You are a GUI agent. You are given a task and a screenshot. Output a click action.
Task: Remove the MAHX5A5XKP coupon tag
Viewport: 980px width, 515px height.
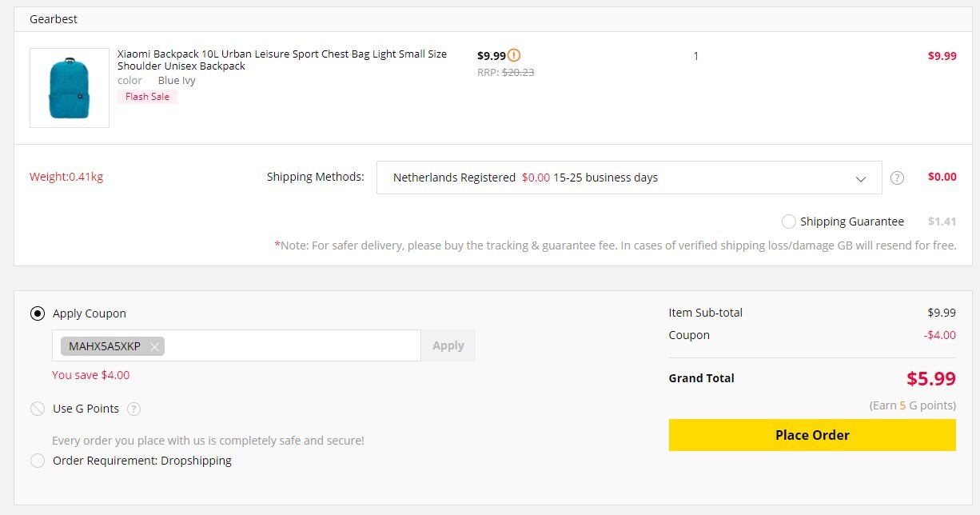pyautogui.click(x=154, y=346)
